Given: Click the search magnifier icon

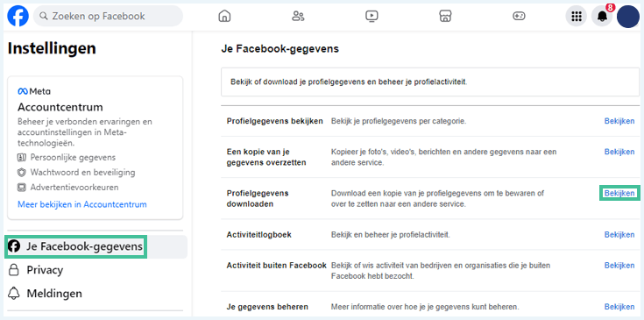Looking at the screenshot, I should pyautogui.click(x=44, y=16).
